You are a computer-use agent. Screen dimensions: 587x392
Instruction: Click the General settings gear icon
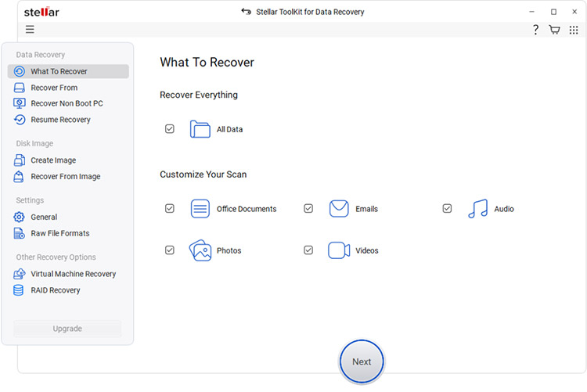19,217
